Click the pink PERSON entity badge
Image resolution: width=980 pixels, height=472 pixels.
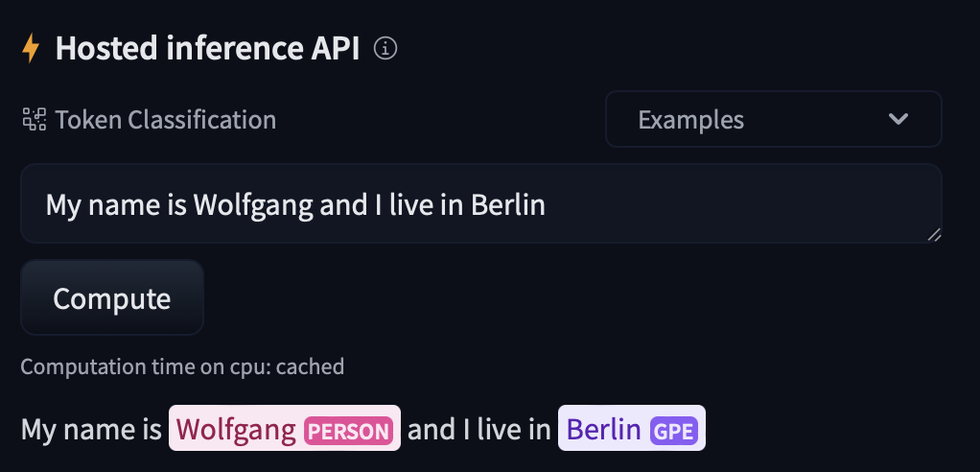(349, 431)
